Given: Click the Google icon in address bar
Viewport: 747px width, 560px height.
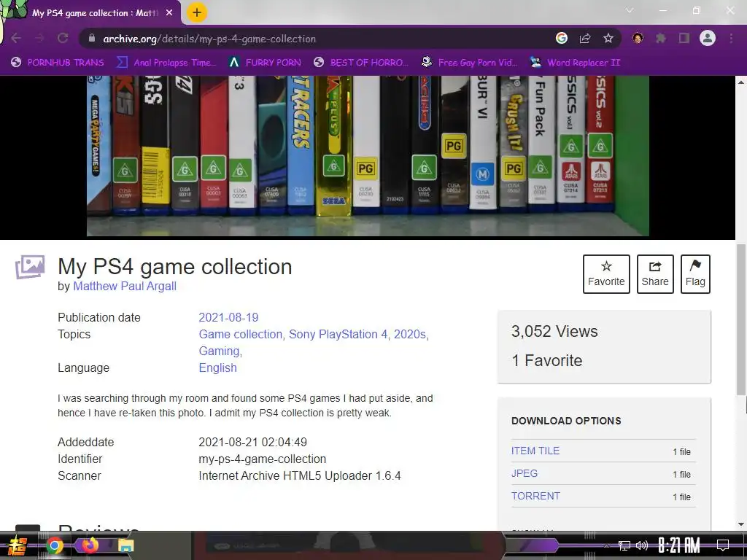Looking at the screenshot, I should point(562,38).
